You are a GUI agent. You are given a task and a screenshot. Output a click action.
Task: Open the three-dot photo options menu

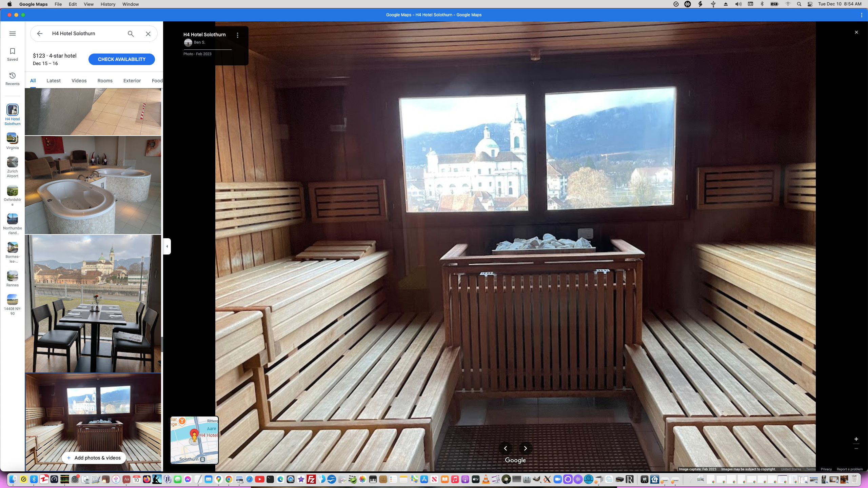(238, 35)
